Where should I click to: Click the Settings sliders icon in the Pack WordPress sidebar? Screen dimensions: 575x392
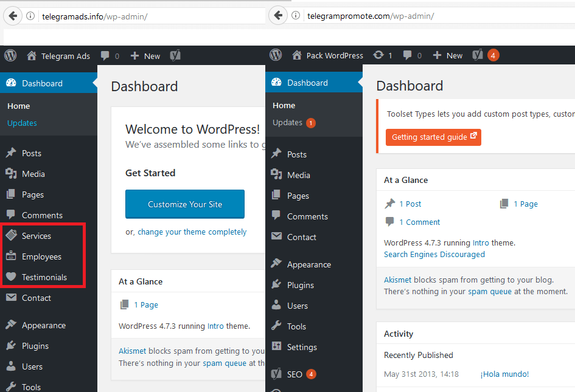point(276,346)
